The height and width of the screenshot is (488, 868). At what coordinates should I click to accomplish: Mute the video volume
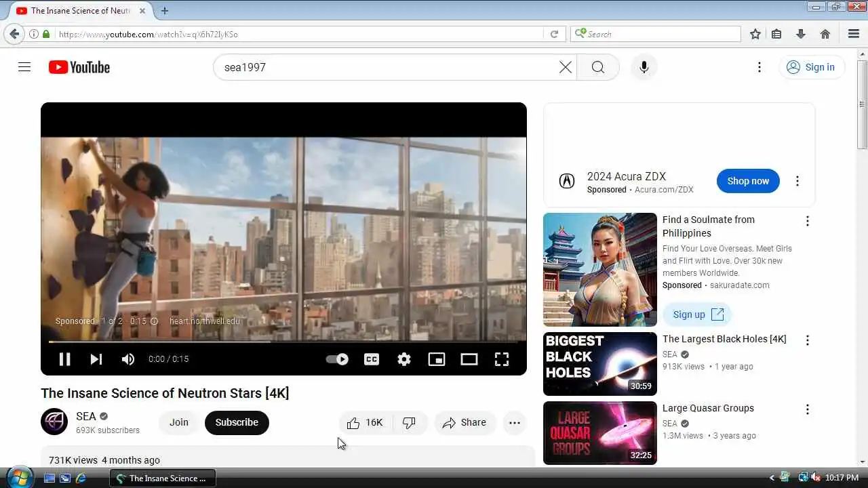(128, 359)
